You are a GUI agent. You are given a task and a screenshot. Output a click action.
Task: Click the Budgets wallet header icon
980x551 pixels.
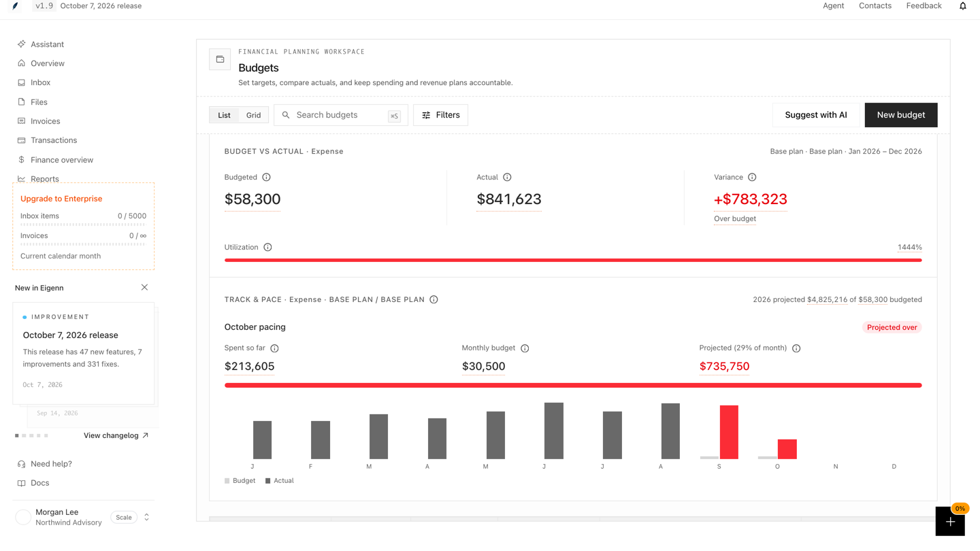pyautogui.click(x=220, y=59)
